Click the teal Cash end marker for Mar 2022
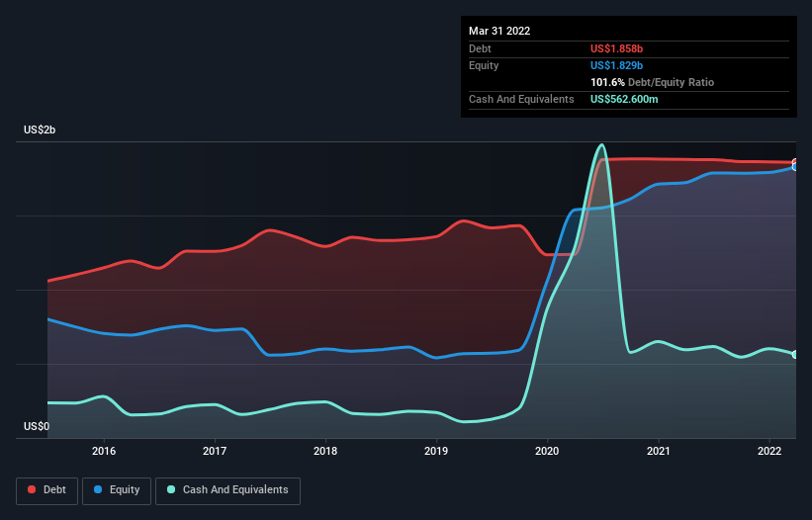The image size is (812, 520). (x=796, y=355)
